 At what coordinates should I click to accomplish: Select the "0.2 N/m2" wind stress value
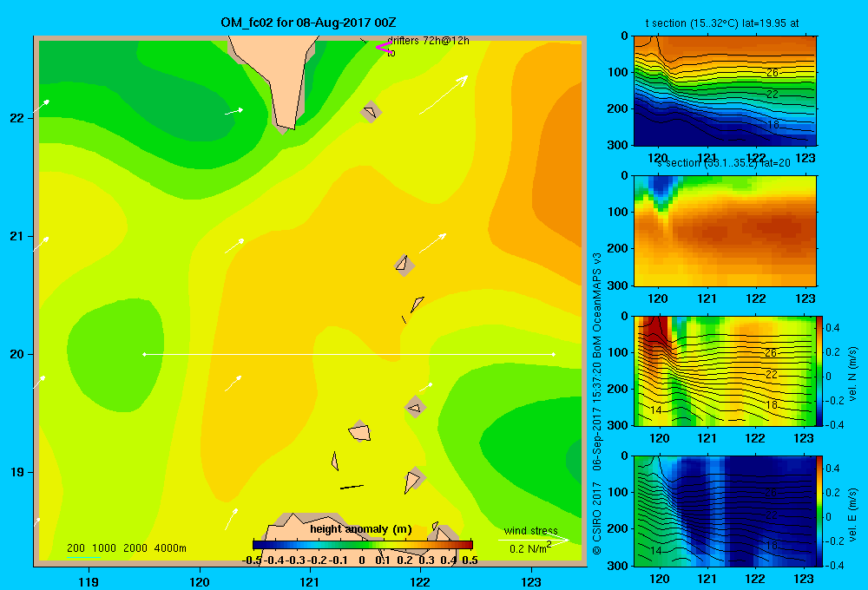click(530, 548)
